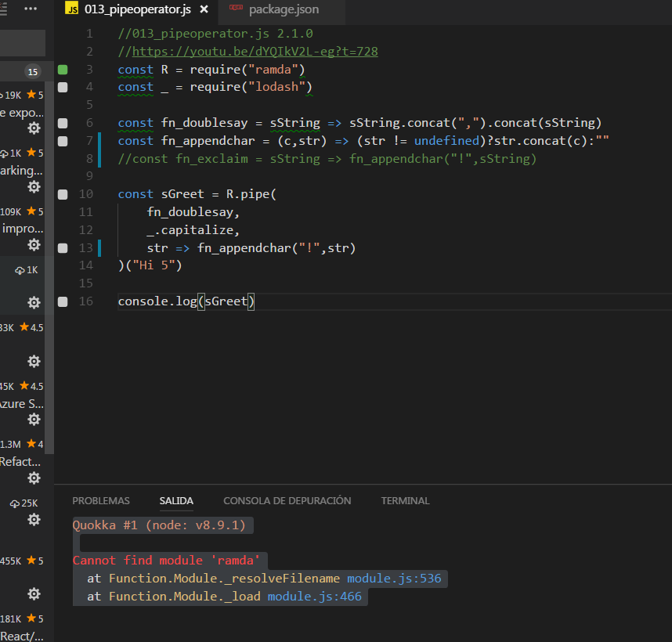The height and width of the screenshot is (642, 672).
Task: Open the gear icon beside the Refact extension
Action: [34, 478]
